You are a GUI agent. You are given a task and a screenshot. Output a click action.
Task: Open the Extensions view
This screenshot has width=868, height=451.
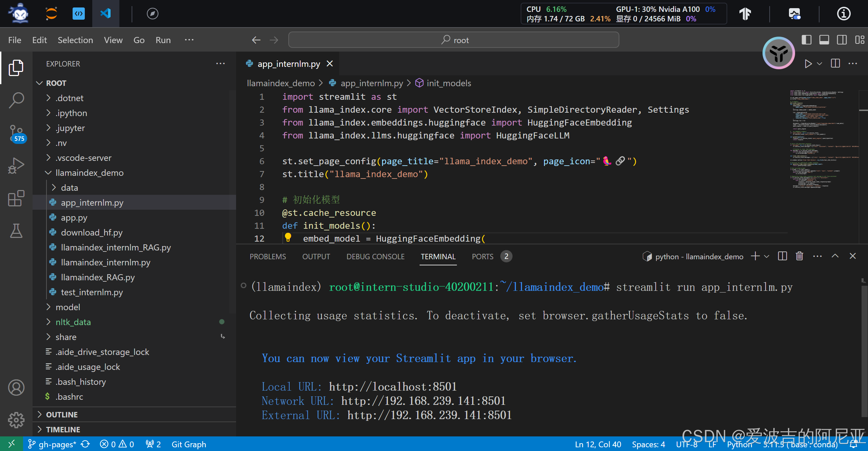(16, 198)
